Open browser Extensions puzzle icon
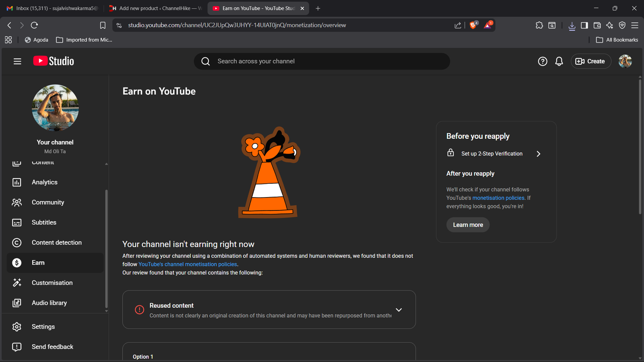The height and width of the screenshot is (362, 644). pos(539,25)
